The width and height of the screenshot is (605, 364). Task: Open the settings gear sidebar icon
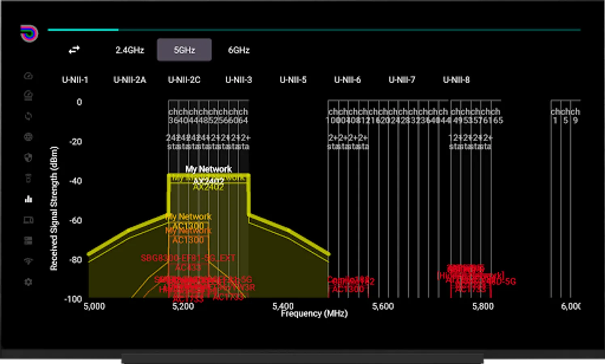pyautogui.click(x=28, y=282)
